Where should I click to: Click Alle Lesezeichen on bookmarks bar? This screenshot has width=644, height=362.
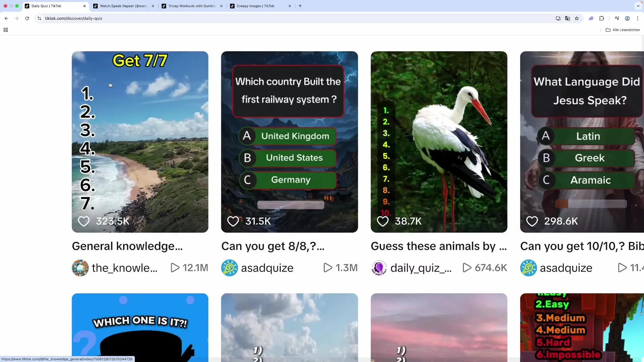click(626, 29)
